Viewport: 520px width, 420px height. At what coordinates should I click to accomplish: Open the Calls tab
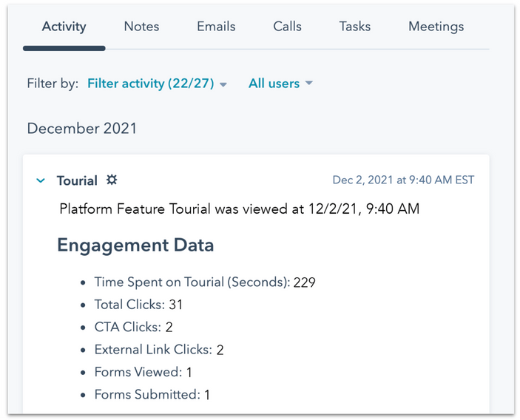click(287, 27)
